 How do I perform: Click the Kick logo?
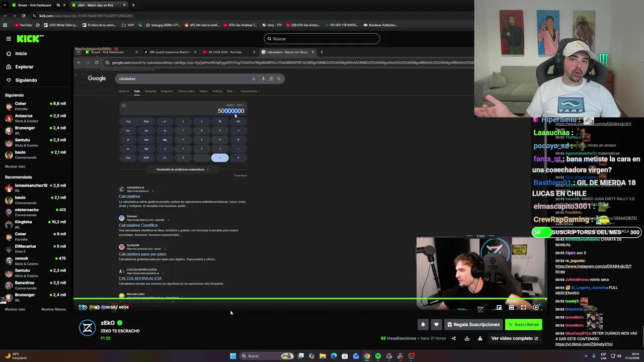click(x=30, y=39)
